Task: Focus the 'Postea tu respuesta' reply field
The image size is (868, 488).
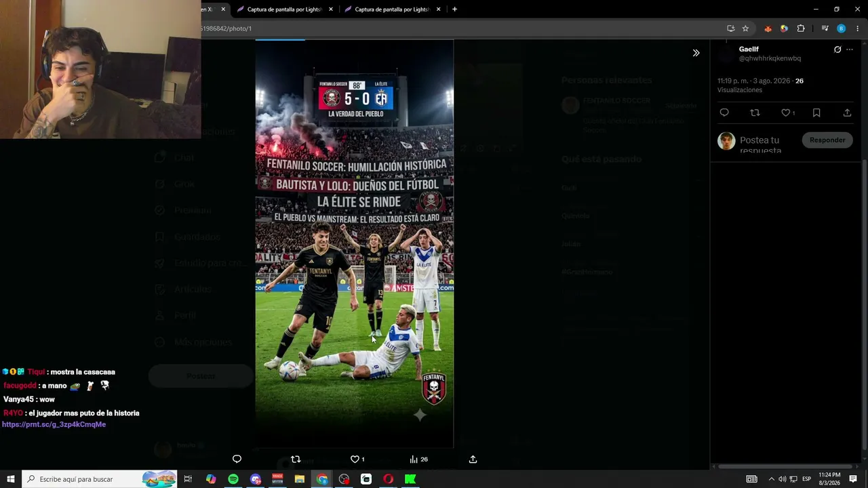Action: coord(766,144)
